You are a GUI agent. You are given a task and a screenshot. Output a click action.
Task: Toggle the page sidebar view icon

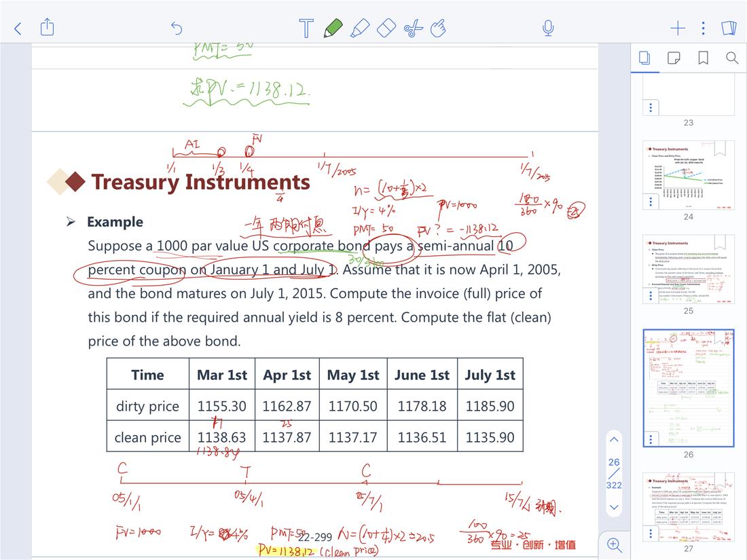[729, 28]
